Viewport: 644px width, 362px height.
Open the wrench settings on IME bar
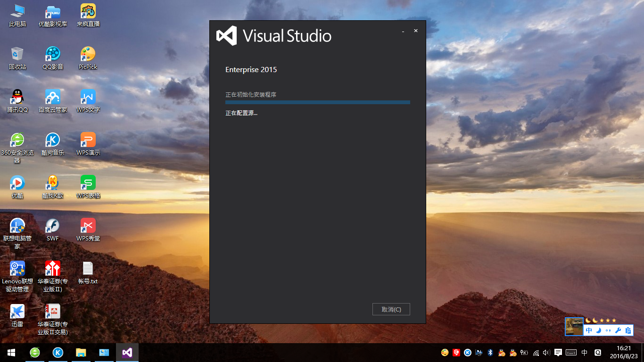pos(618,331)
